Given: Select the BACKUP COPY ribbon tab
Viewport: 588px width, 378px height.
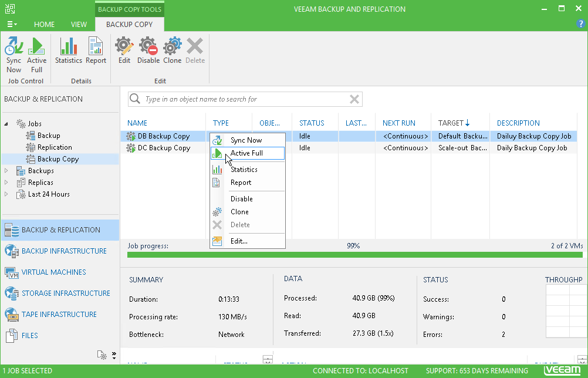Looking at the screenshot, I should (x=129, y=25).
